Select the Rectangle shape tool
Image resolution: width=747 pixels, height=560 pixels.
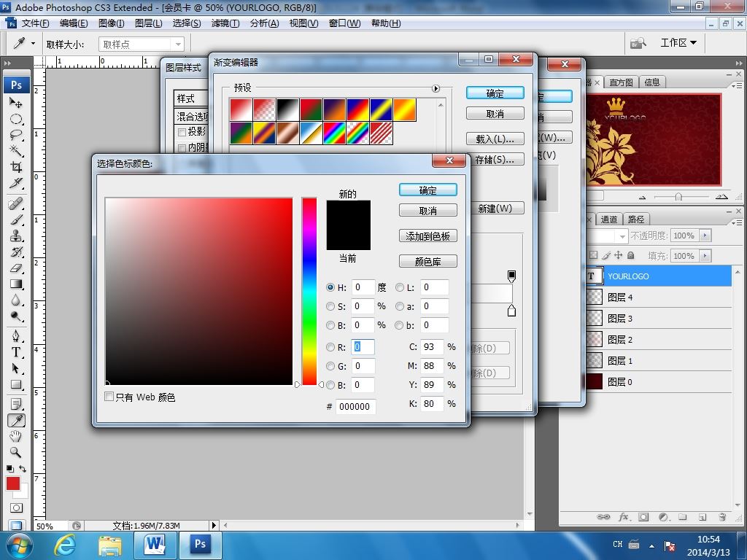[16, 384]
